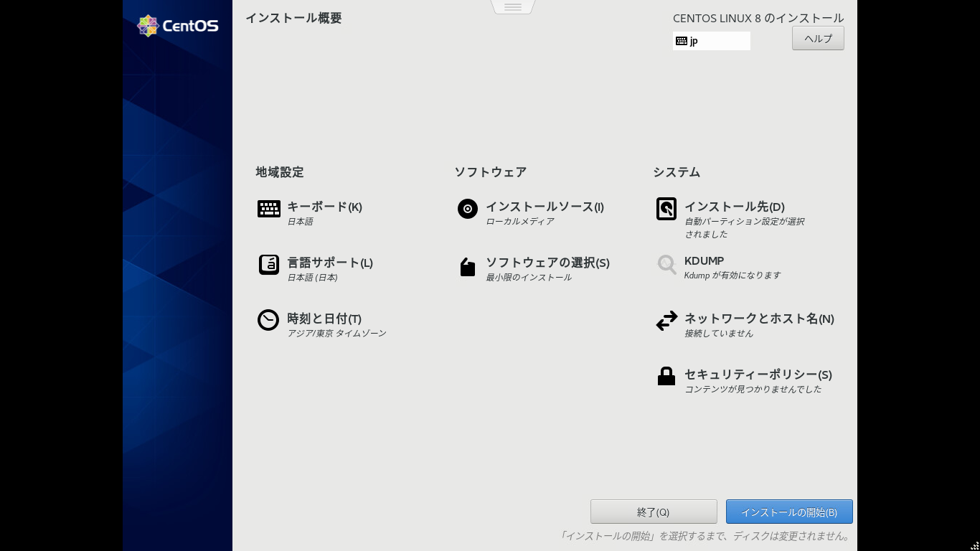Screen dimensions: 980x551
Task: Click the 接続していません status text
Action: pos(719,334)
